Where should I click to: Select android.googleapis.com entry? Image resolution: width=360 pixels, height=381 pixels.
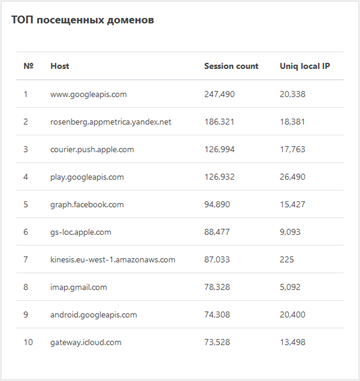click(x=93, y=315)
